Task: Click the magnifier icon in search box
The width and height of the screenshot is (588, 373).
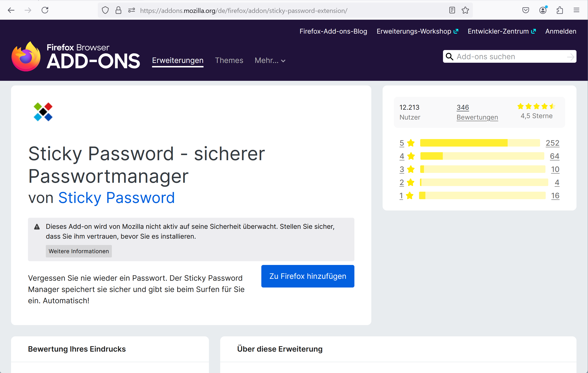Action: (x=450, y=57)
